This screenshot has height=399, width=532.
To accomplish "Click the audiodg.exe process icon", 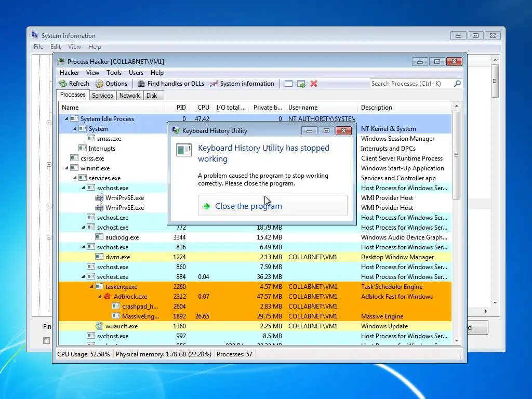I will coord(99,237).
